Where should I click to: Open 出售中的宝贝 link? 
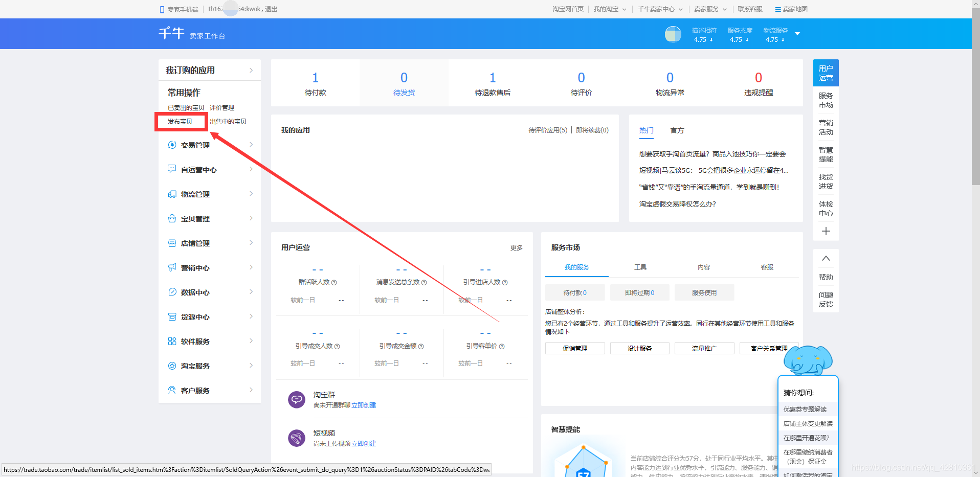click(228, 122)
